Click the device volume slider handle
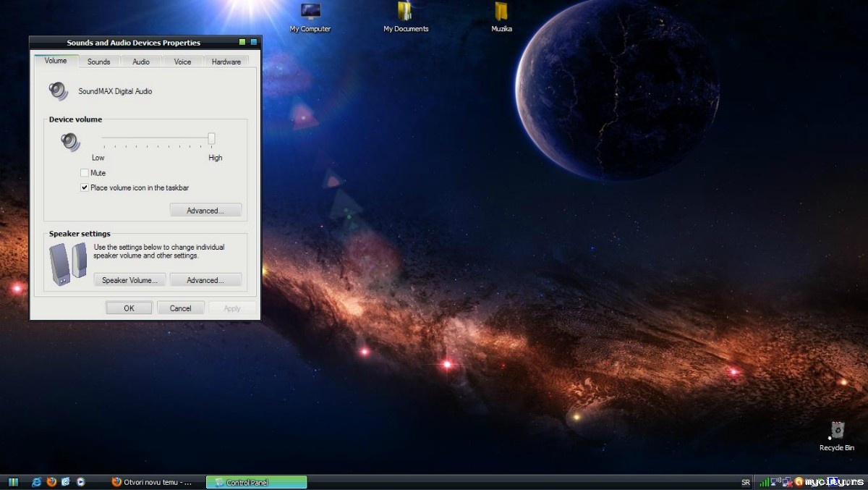868x490 pixels. (212, 138)
